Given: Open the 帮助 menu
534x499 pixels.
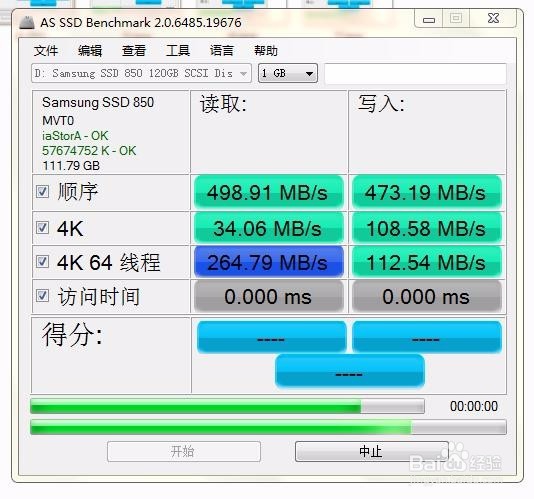Looking at the screenshot, I should pyautogui.click(x=266, y=51).
